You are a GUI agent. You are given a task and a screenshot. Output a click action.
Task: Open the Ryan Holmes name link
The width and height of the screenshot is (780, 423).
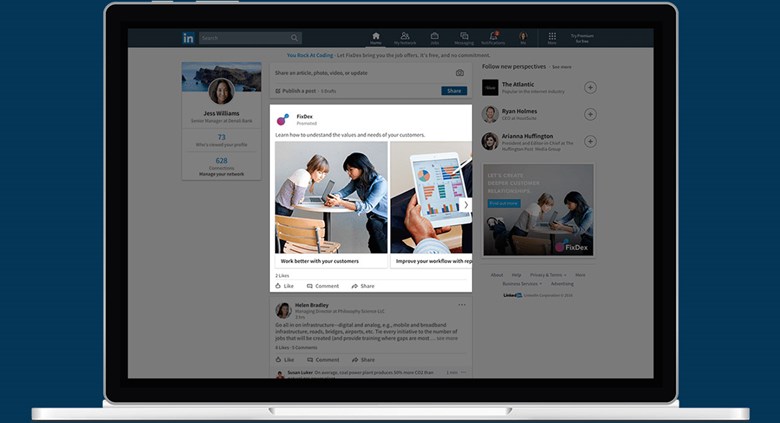[x=519, y=111]
